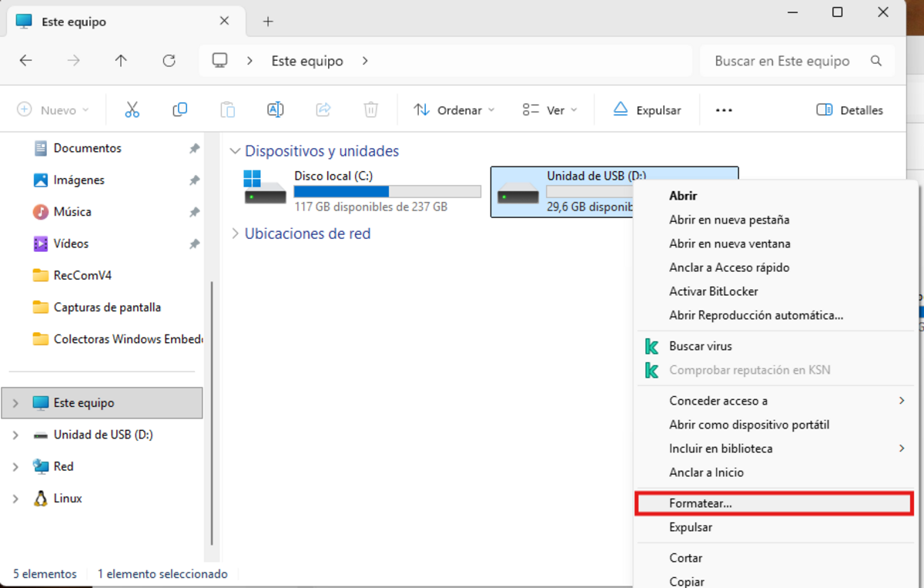Click the pin icon next to Imágenes

pos(195,180)
